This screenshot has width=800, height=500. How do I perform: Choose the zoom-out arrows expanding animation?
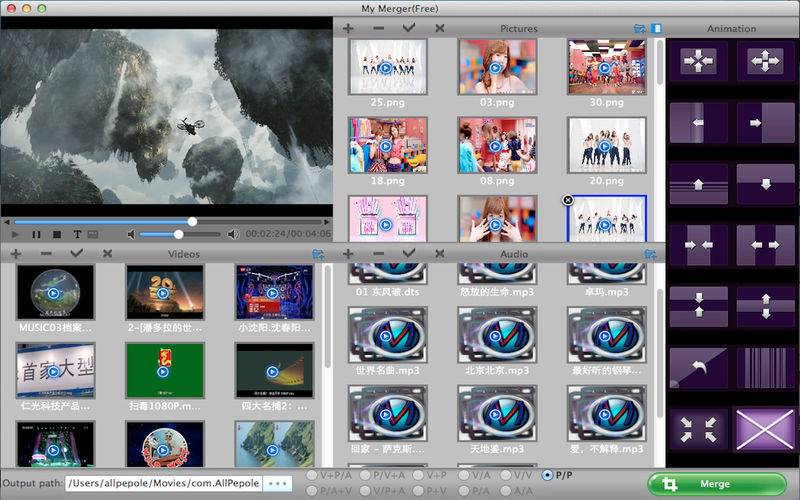pos(765,61)
